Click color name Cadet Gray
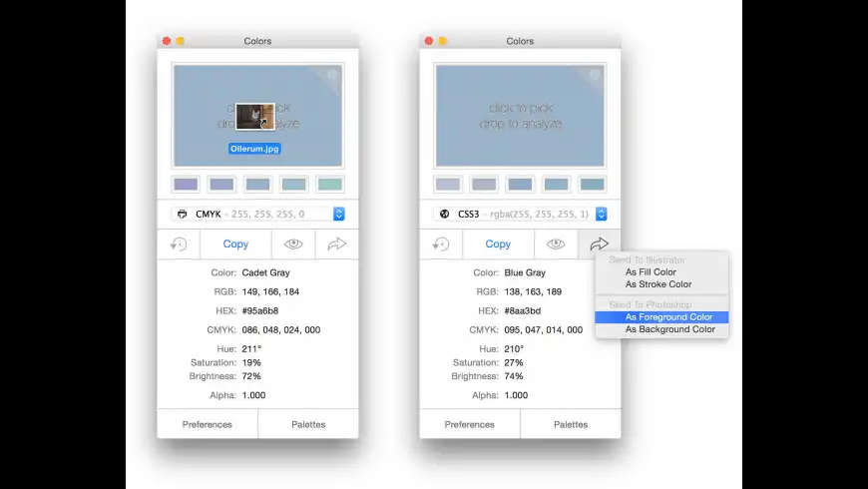Viewport: 868px width, 489px height. [x=265, y=272]
